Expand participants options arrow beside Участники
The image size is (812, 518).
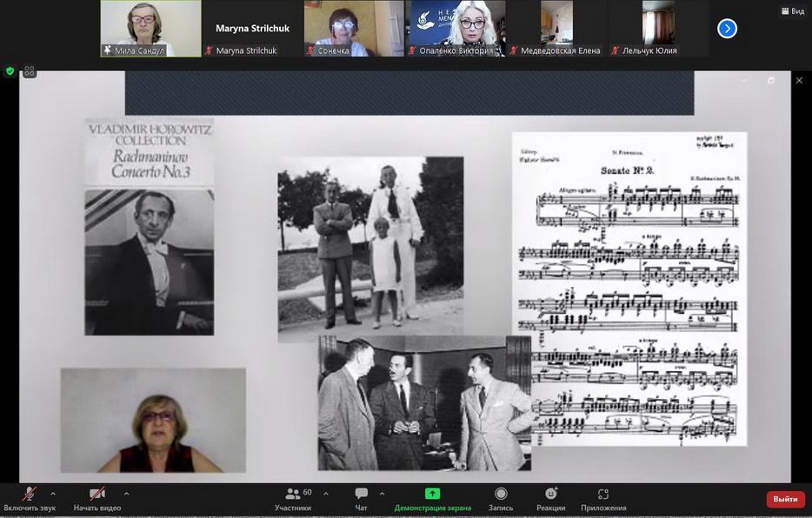pos(326,495)
